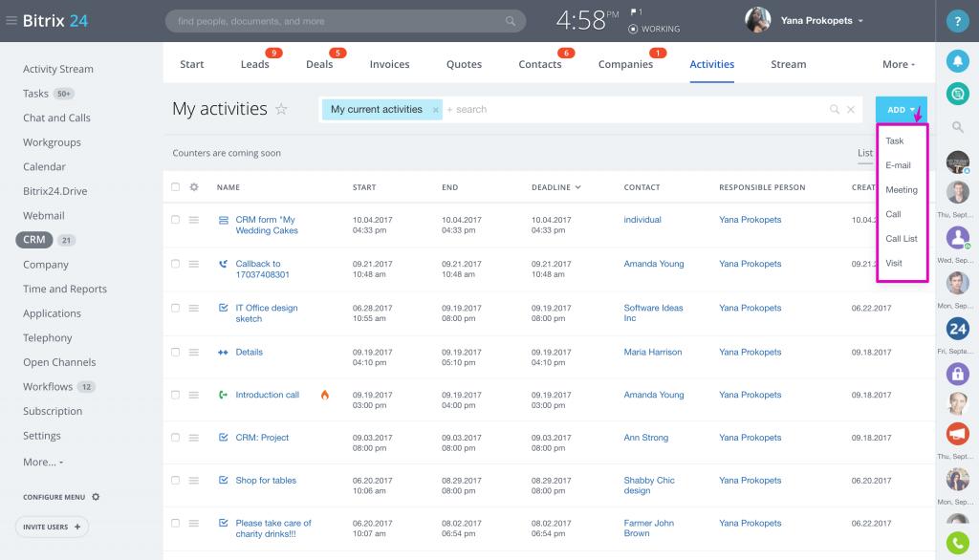The width and height of the screenshot is (979, 560).
Task: Open the hamburger main menu icon
Action: (11, 21)
